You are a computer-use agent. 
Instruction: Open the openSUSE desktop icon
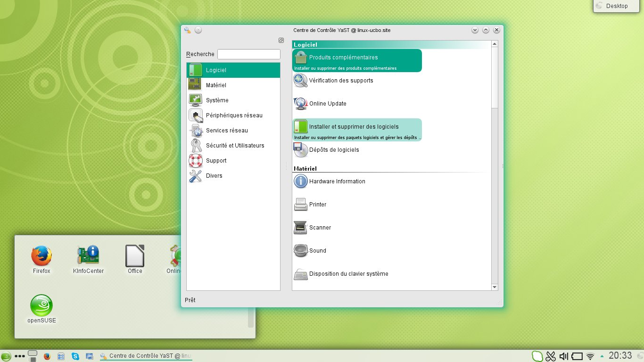[x=41, y=309]
